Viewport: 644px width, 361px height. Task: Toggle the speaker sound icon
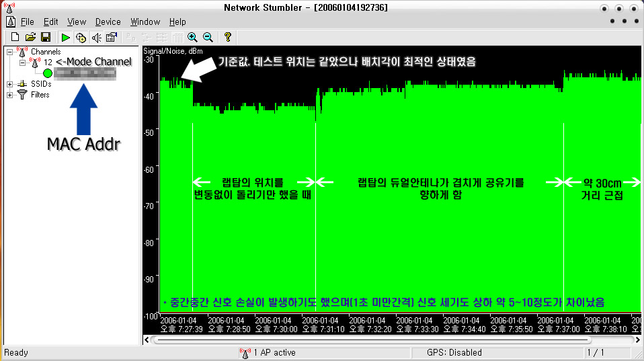96,38
